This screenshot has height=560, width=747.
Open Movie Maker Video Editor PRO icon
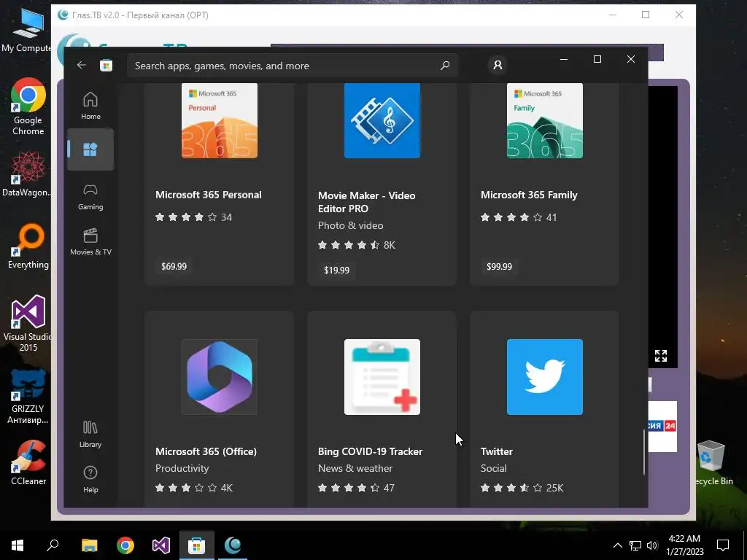tap(382, 120)
